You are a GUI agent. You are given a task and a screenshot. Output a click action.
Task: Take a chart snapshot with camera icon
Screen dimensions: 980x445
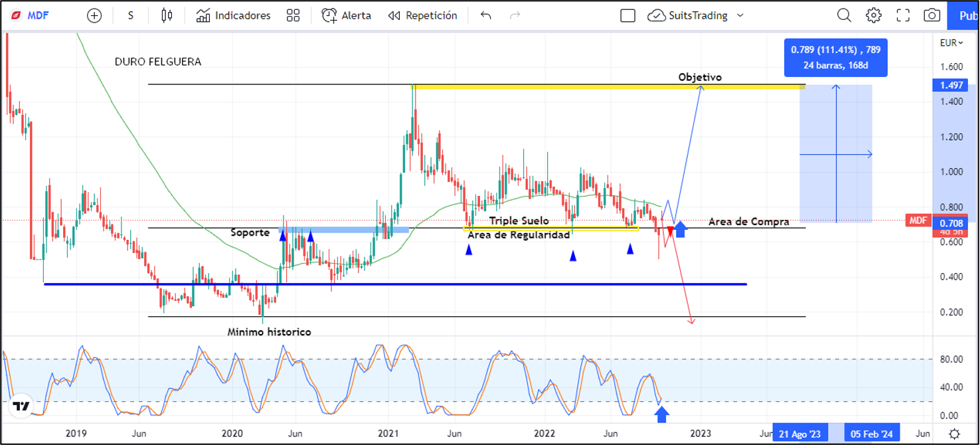[x=932, y=15]
